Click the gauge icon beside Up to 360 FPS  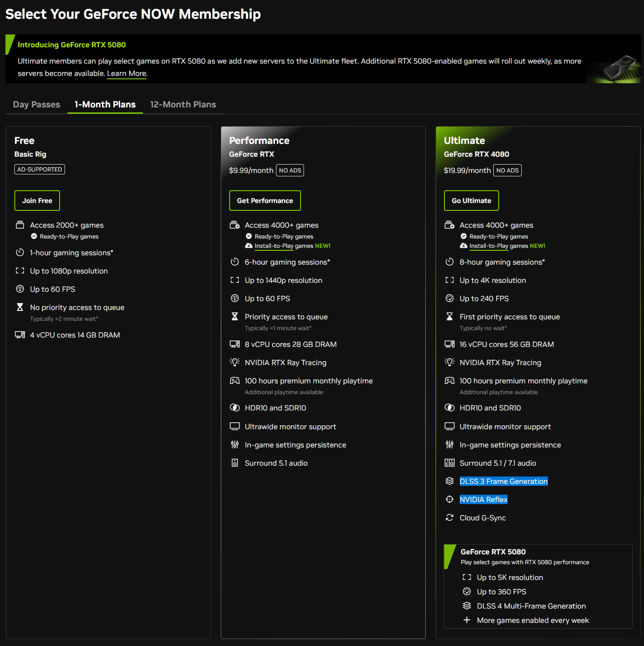point(467,591)
